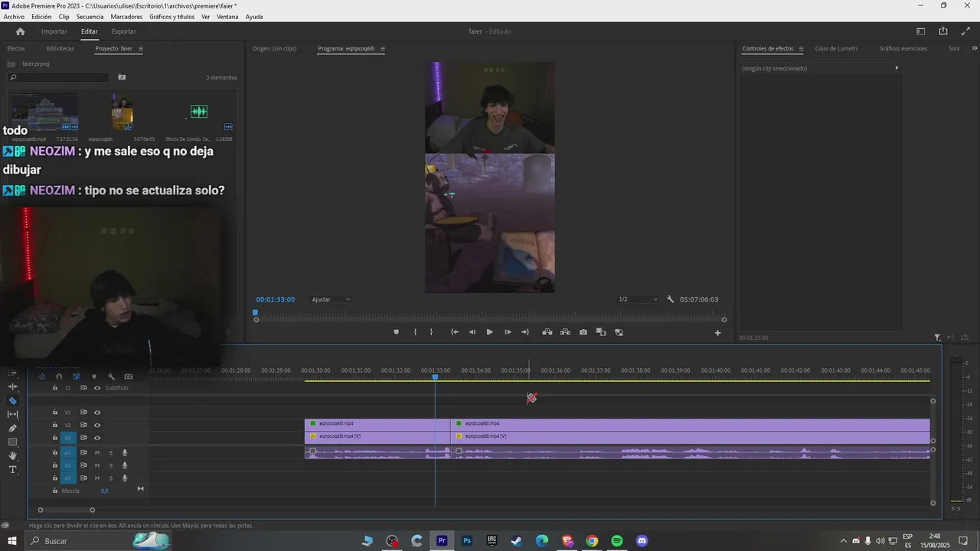980x551 pixels.
Task: Hide the V1 track eye
Action: click(x=97, y=438)
